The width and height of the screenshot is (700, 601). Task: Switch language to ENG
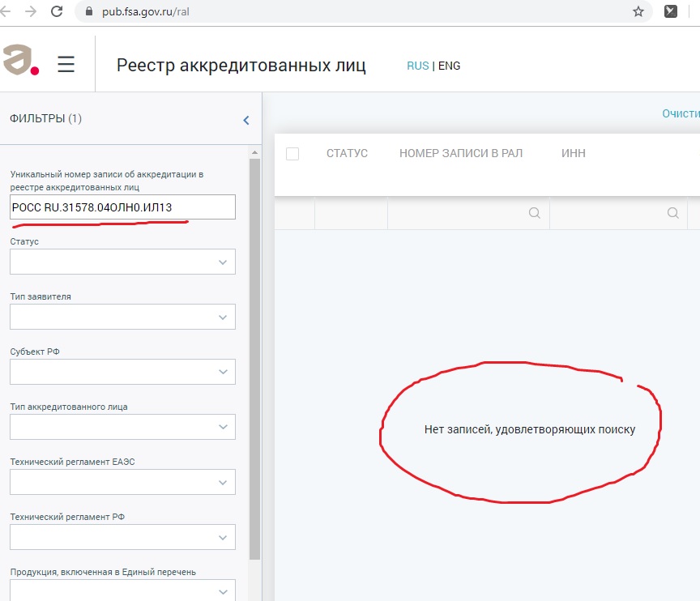coord(449,66)
